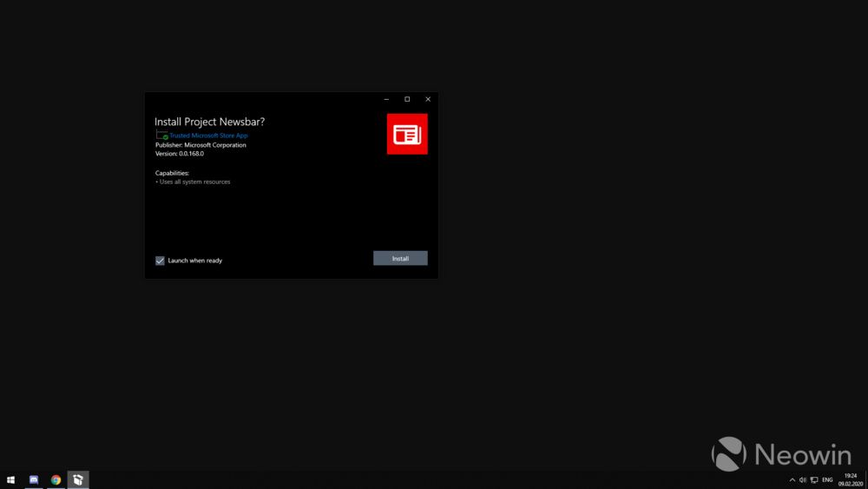This screenshot has height=489, width=868.
Task: Click the trusted app certificate icon
Action: (161, 135)
